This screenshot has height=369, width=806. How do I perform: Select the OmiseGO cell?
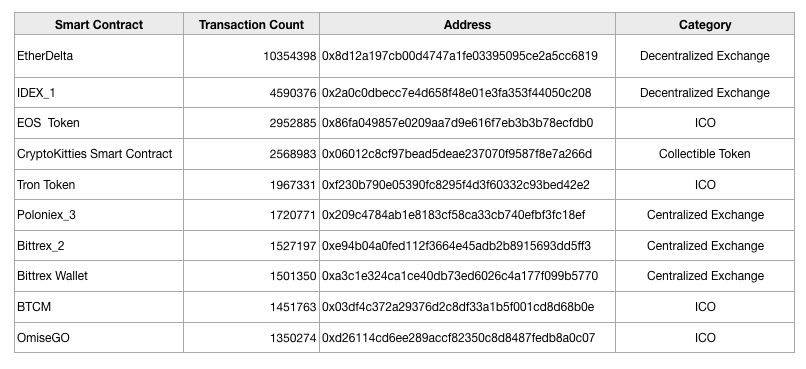(99, 338)
